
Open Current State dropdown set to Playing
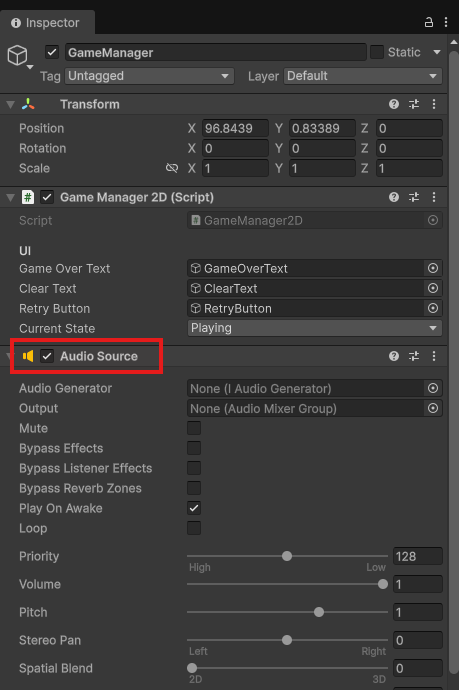pos(315,328)
